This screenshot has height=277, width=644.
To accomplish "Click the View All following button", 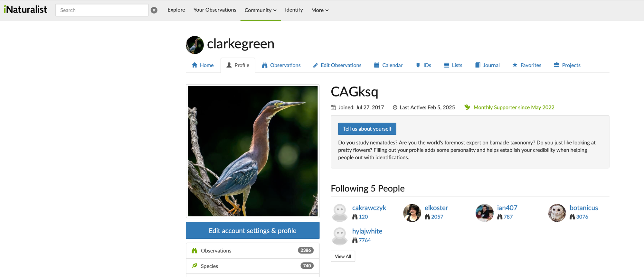I will [343, 256].
